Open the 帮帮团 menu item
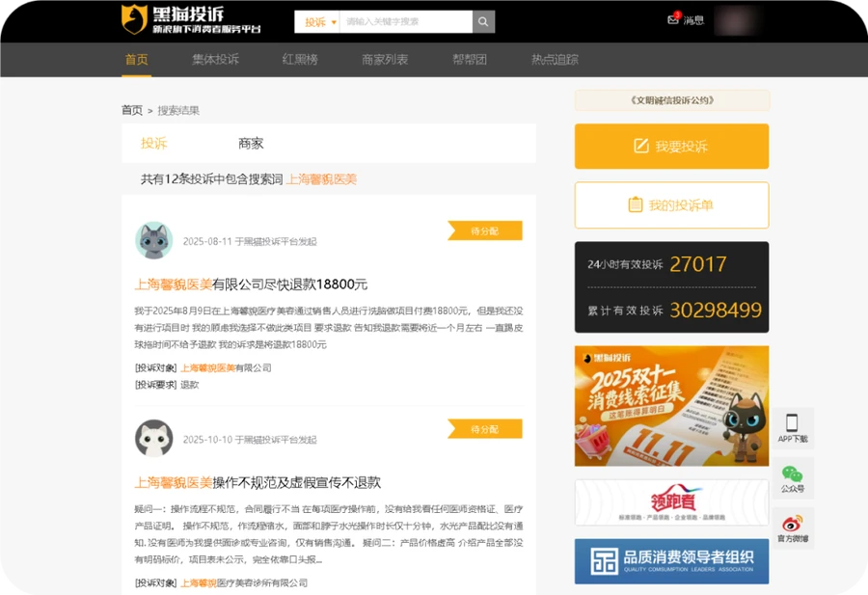The width and height of the screenshot is (868, 595). 469,59
